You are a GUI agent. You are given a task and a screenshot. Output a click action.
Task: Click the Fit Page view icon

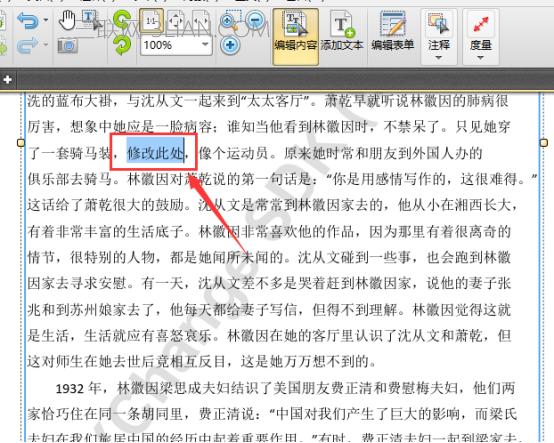[176, 21]
